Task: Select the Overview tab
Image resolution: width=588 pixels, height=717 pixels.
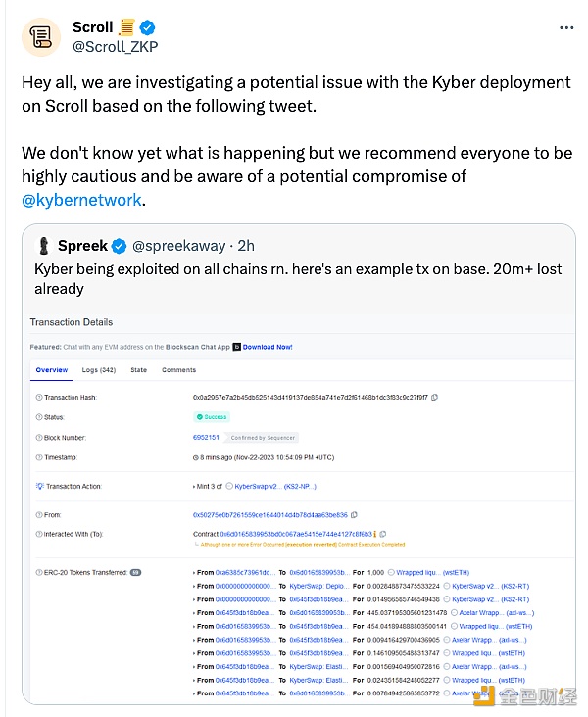Action: tap(52, 370)
